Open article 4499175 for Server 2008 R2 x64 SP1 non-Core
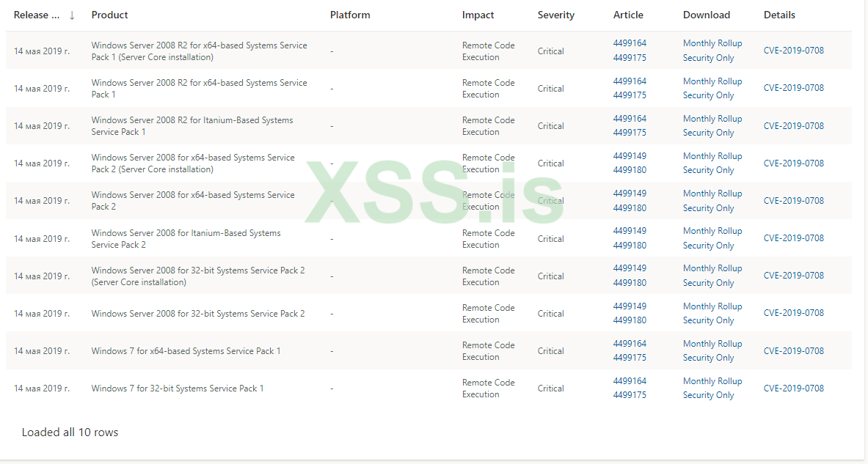This screenshot has width=868, height=464. (630, 95)
